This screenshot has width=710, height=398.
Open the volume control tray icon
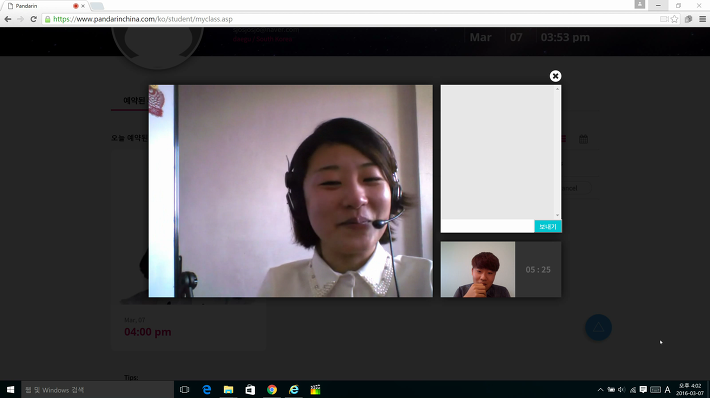pyautogui.click(x=622, y=389)
